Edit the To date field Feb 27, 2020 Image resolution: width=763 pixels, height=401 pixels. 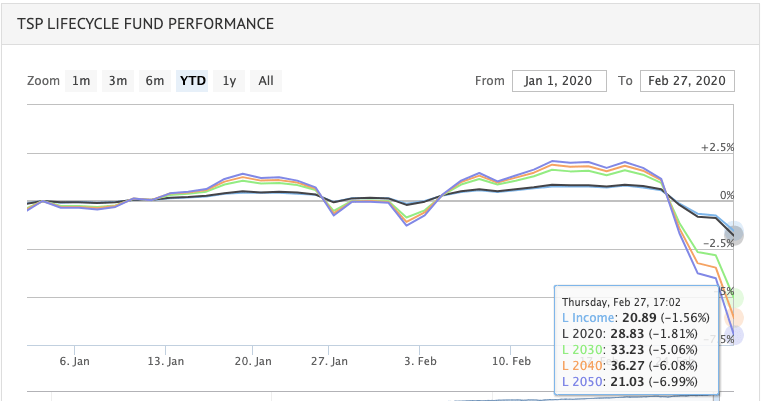click(x=688, y=81)
